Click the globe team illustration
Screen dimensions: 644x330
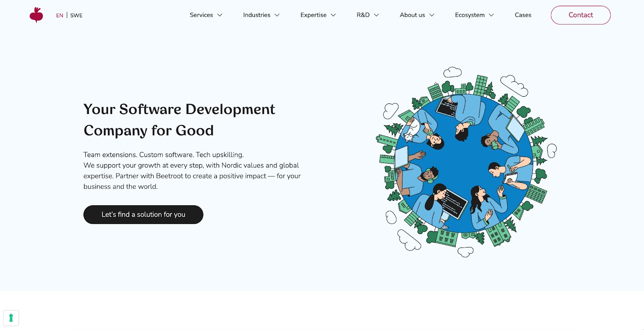466,162
